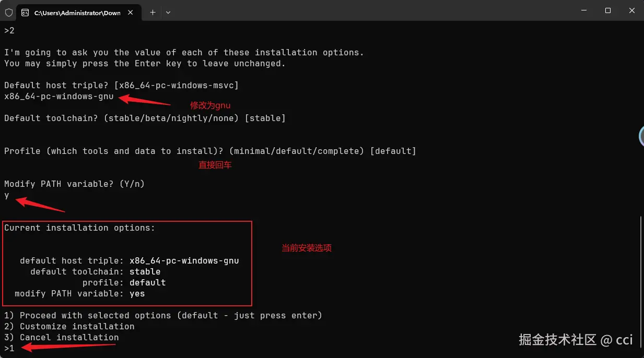Click the administrator shield icon in title bar
Screen dimensions: 644x358
9,13
